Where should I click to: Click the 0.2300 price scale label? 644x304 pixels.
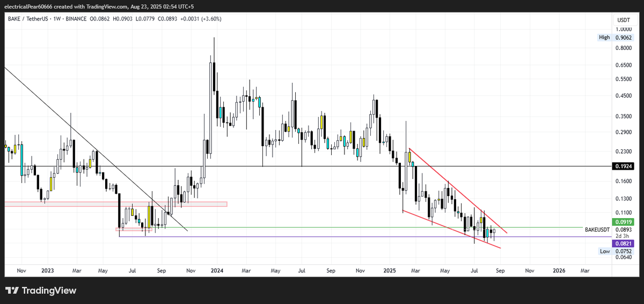[624, 152]
